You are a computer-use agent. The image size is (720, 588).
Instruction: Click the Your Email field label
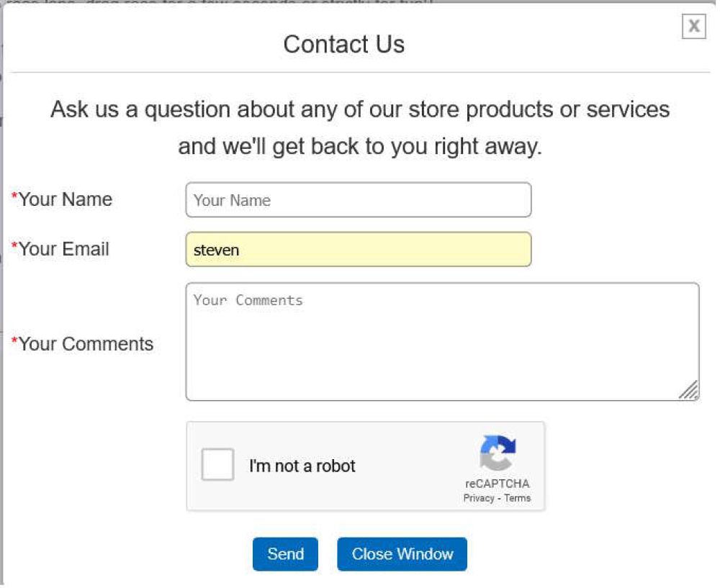(x=64, y=249)
